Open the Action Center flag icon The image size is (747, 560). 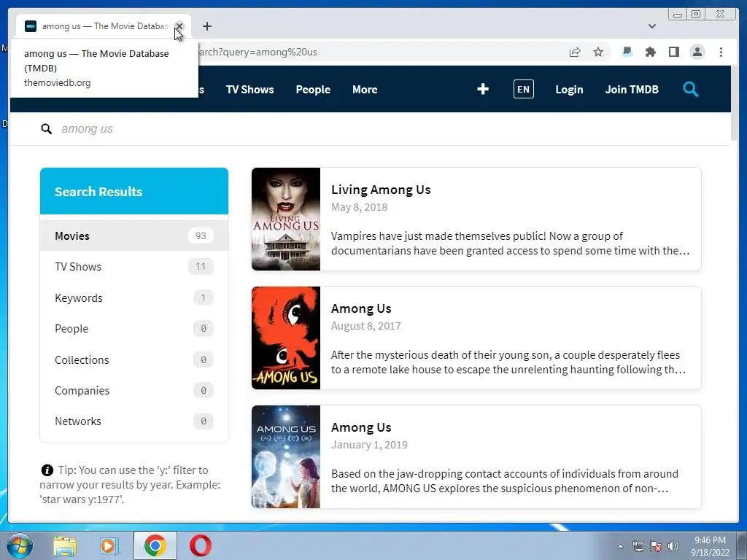point(656,546)
